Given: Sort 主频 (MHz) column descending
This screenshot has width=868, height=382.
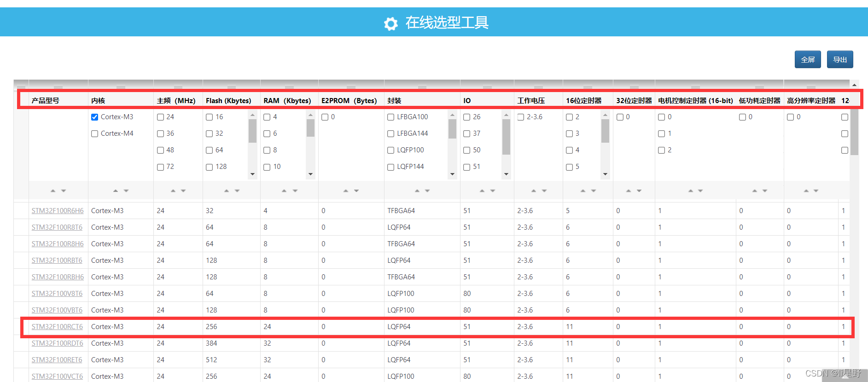Looking at the screenshot, I should 183,191.
